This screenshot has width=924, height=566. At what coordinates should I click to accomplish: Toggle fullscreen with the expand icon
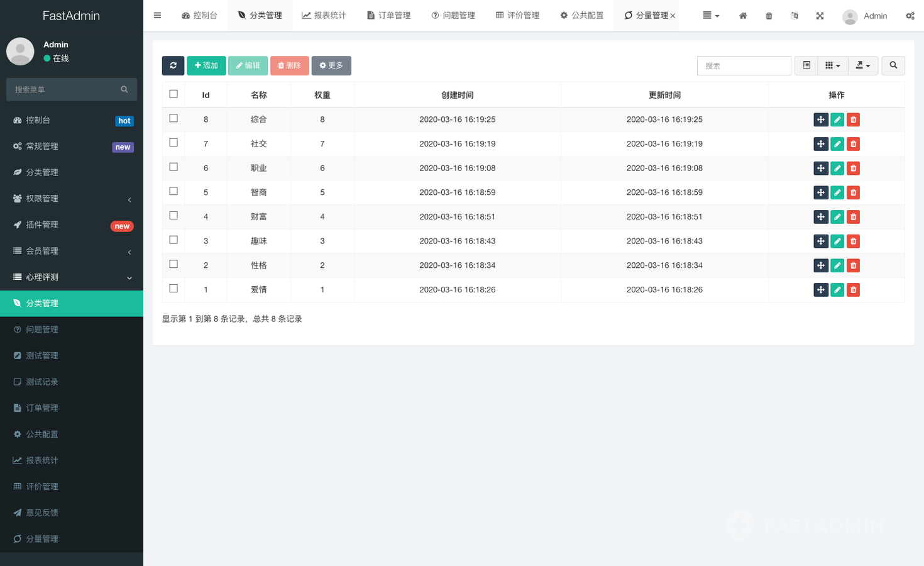coord(820,16)
